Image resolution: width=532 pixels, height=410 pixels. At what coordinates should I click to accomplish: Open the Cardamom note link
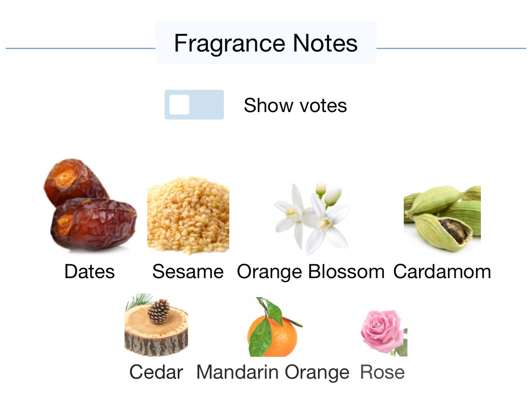[x=442, y=272]
